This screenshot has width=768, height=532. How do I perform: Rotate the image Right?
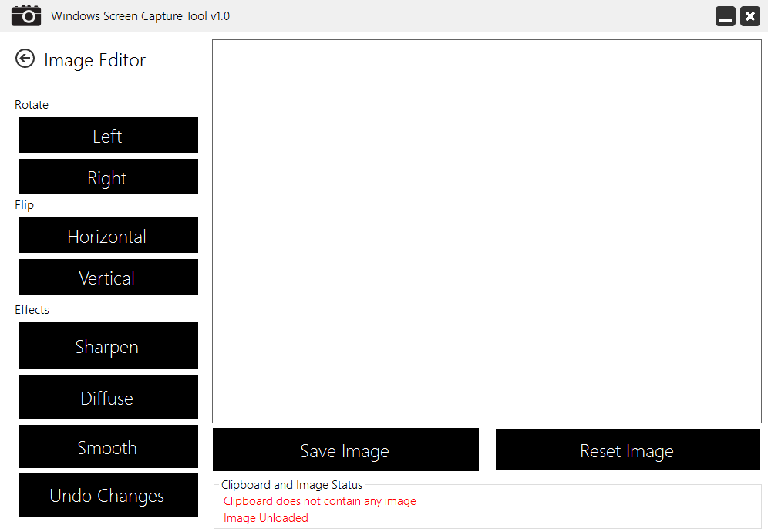pyautogui.click(x=107, y=177)
